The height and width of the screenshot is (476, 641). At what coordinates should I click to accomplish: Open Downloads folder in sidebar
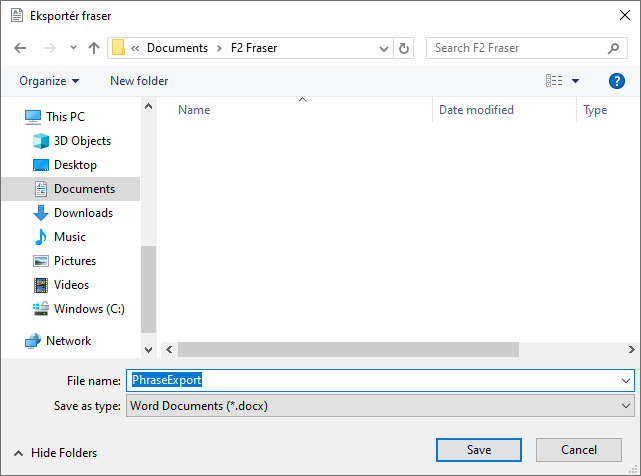[83, 213]
